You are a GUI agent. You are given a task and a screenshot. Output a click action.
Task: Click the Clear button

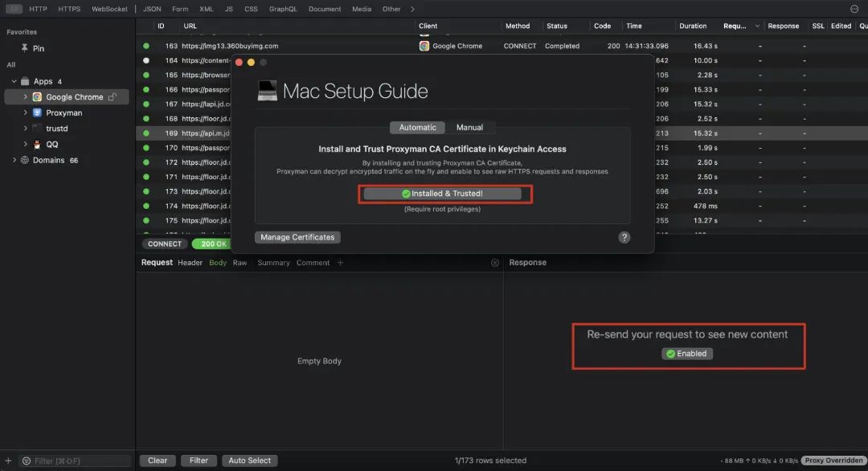point(158,461)
